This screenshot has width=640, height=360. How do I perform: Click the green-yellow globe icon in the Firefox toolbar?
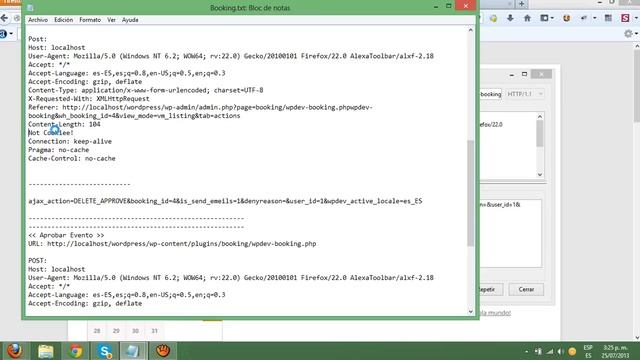(x=493, y=18)
